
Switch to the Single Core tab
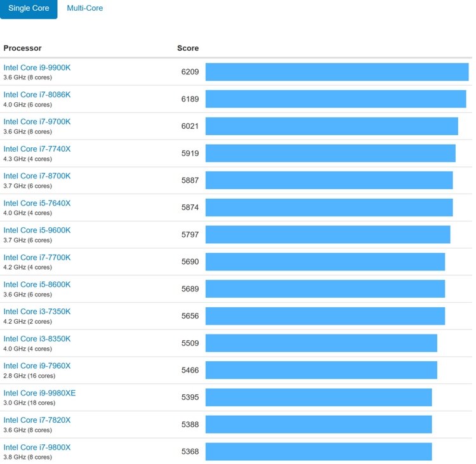point(29,8)
